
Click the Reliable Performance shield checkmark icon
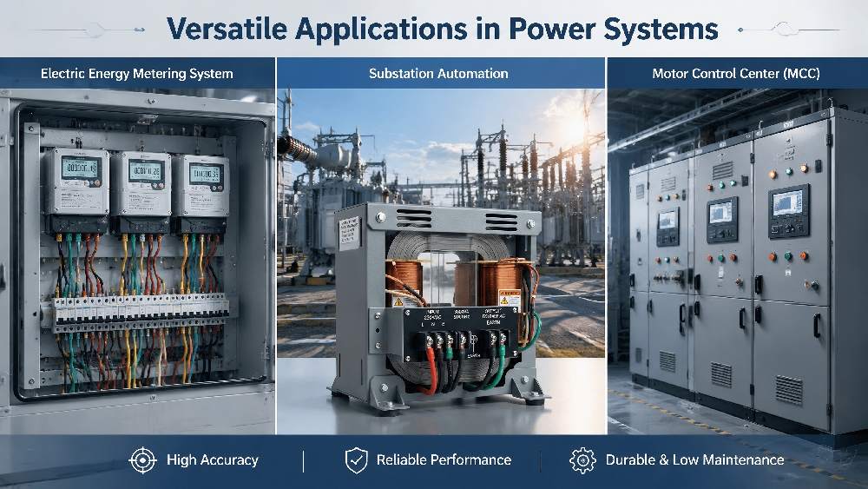tap(356, 460)
